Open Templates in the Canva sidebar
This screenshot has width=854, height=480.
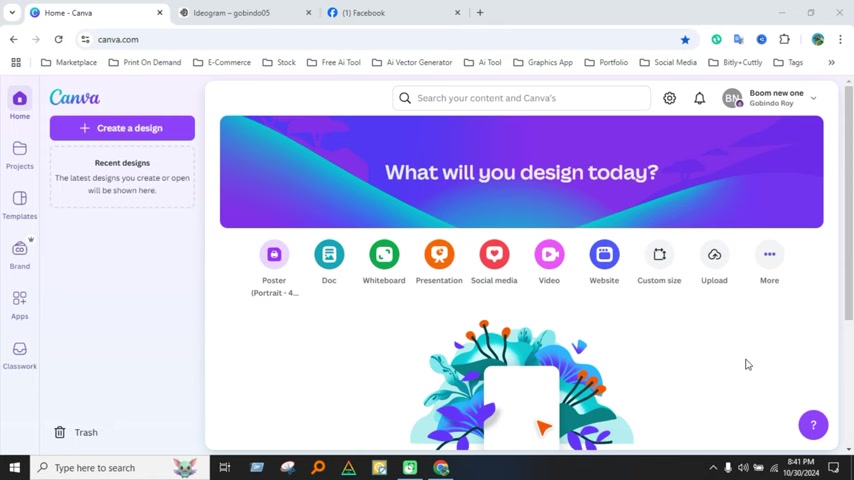pos(20,205)
